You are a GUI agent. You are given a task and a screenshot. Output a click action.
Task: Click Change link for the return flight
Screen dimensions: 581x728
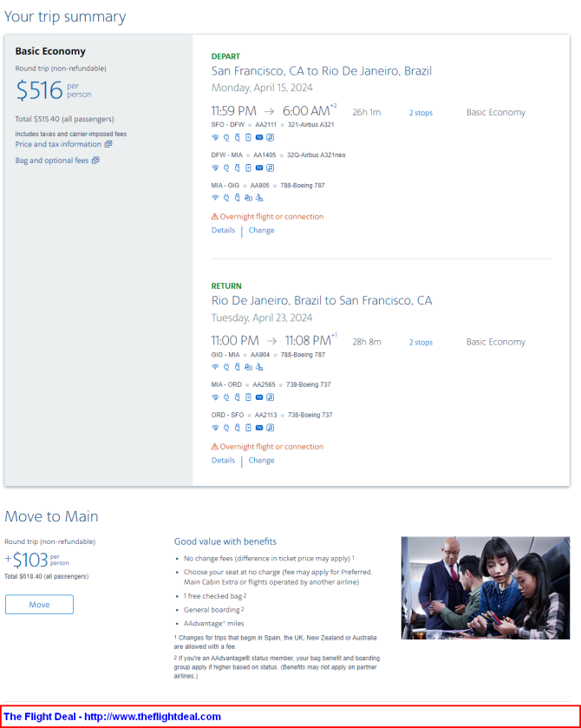[261, 461]
